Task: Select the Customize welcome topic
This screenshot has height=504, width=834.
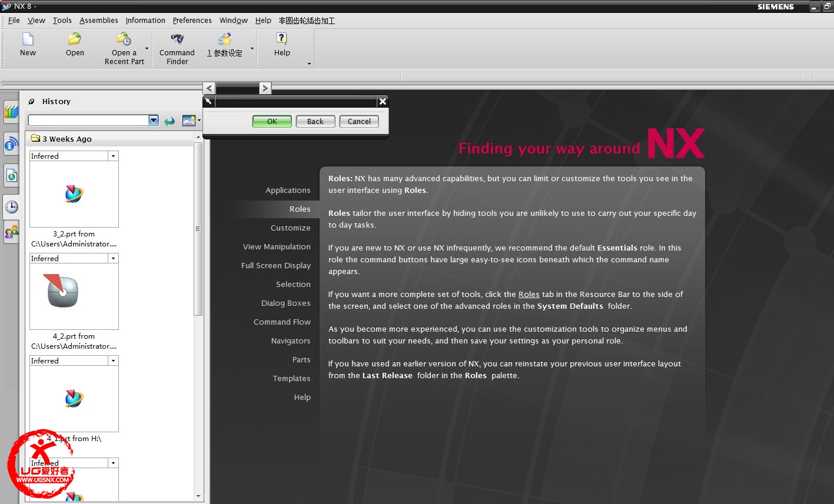Action: (x=290, y=228)
